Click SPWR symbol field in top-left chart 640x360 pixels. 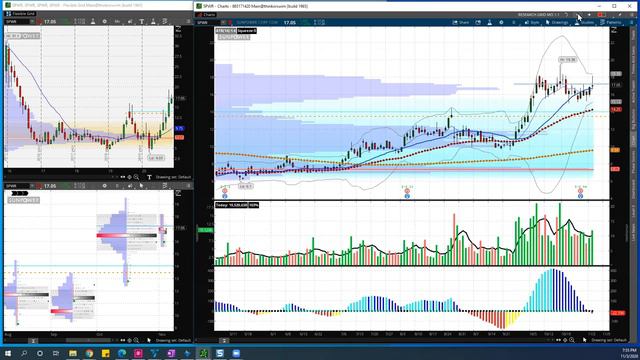point(16,21)
